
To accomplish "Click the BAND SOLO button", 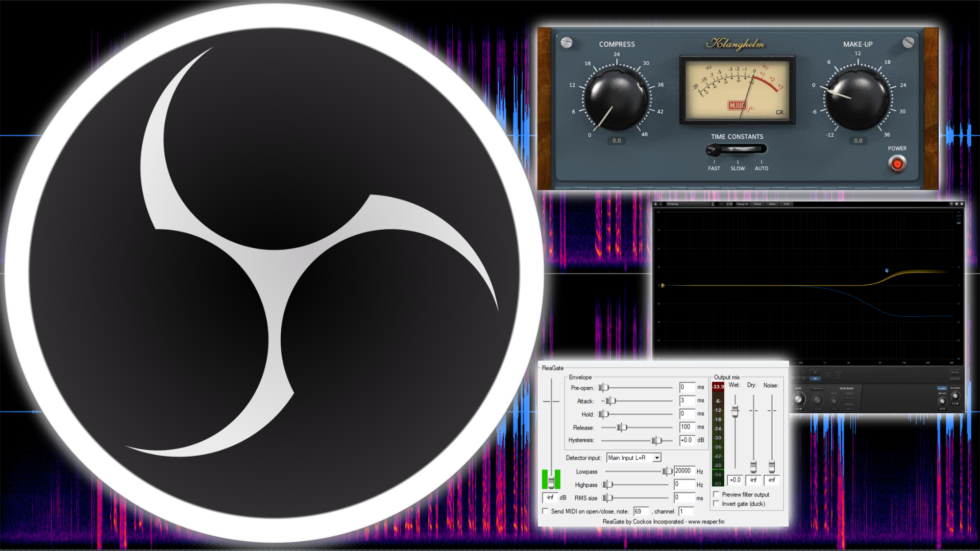I will pyautogui.click(x=828, y=375).
